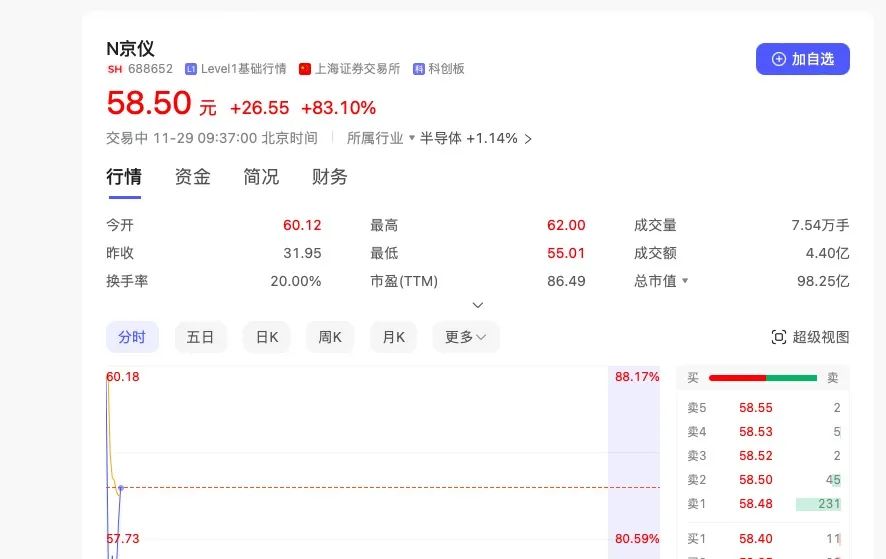Click the SH exchange code icon
This screenshot has width=886, height=559.
(x=113, y=69)
